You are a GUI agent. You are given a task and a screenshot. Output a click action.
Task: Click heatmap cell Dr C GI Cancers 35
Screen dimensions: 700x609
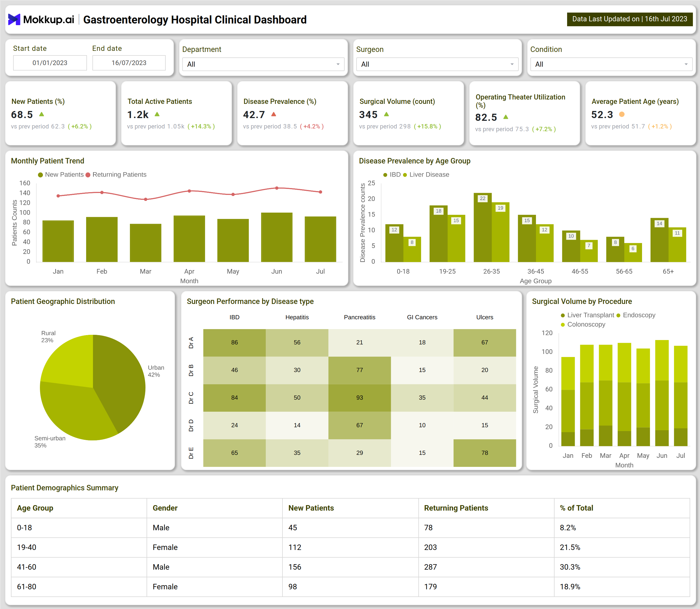pos(422,398)
